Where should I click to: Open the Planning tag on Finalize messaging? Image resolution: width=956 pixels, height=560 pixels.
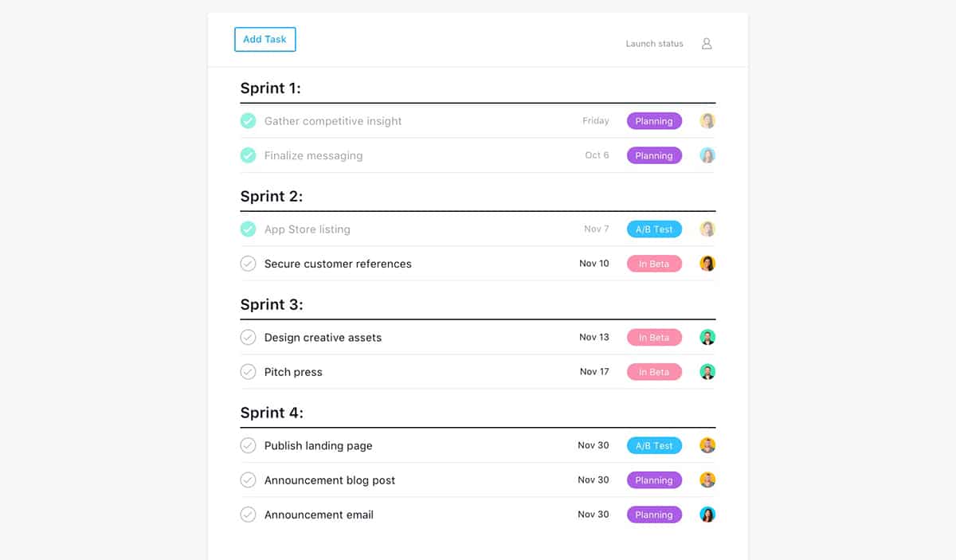[654, 156]
